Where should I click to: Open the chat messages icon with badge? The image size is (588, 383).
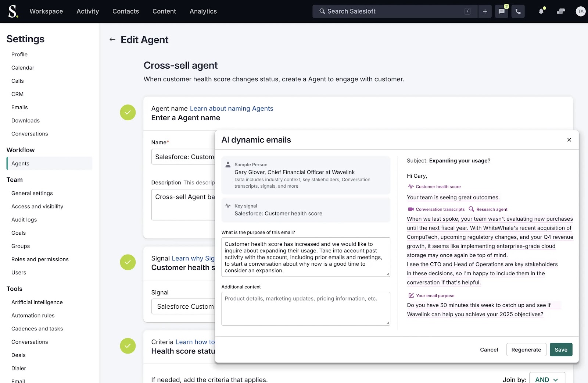tap(502, 11)
